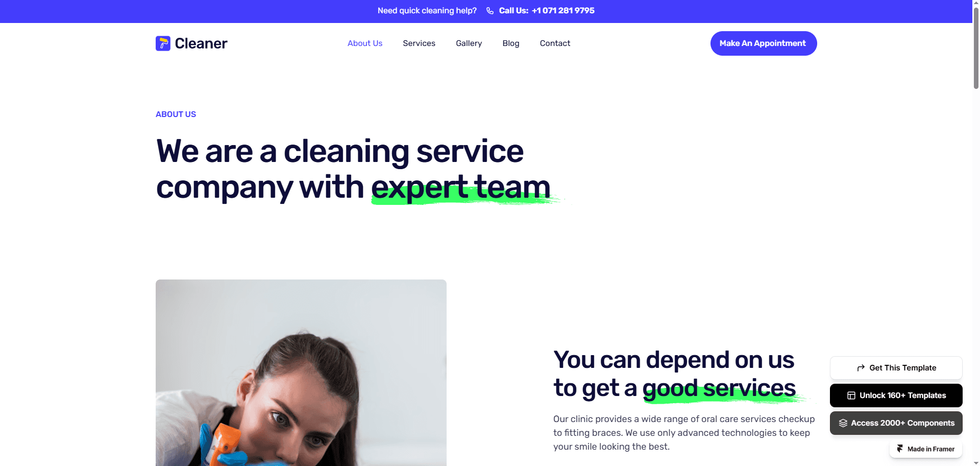Screen dimensions: 980x466
Task: Click the phone icon in top banner
Action: [490, 11]
